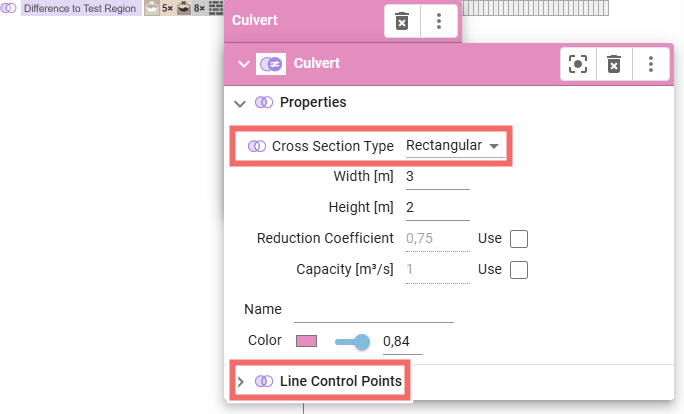Click the difference icon beside Cross Section Type

click(x=257, y=146)
